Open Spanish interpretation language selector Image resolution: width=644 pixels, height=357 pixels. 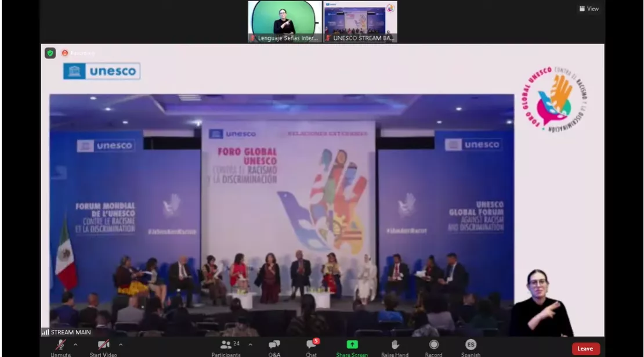(x=471, y=348)
